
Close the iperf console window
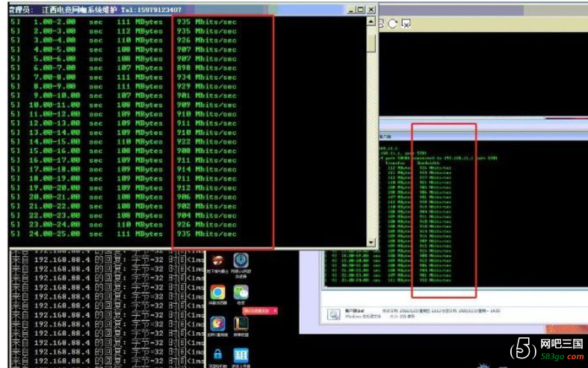tap(371, 9)
